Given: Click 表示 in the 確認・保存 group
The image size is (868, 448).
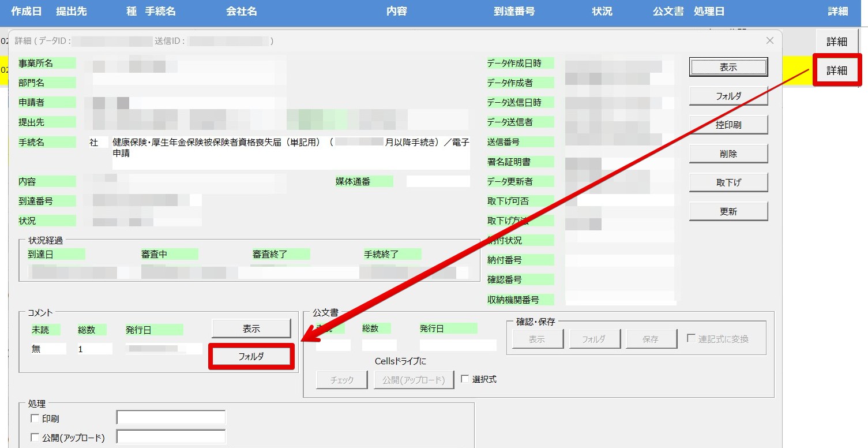Looking at the screenshot, I should [x=537, y=339].
